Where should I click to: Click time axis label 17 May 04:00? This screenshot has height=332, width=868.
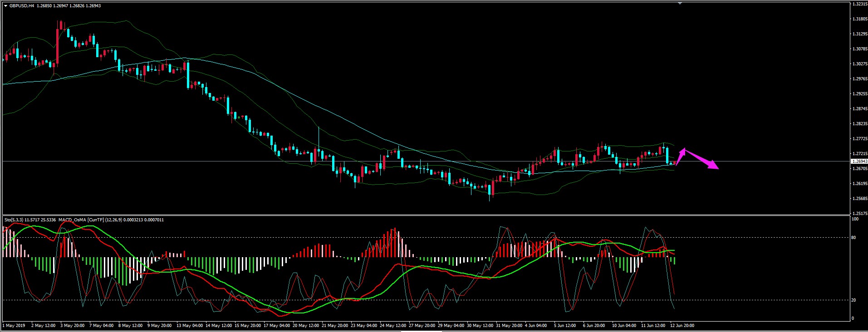pos(277,326)
